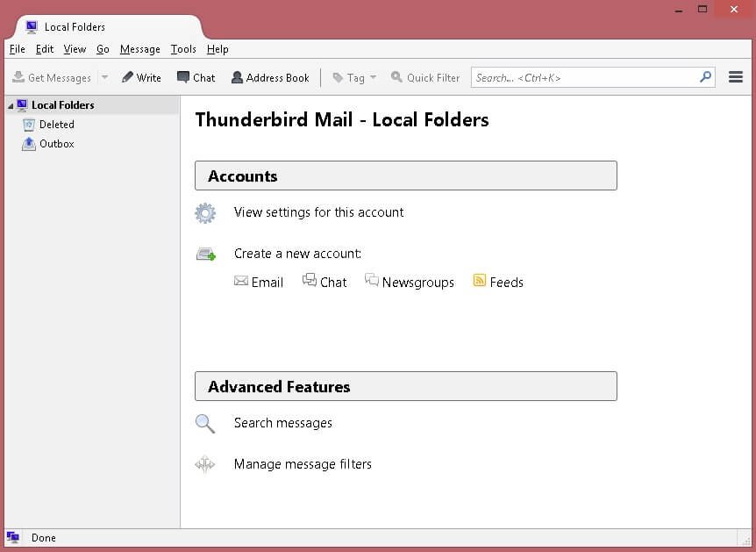The image size is (756, 552).
Task: Click the gear icon for account settings
Action: point(205,212)
